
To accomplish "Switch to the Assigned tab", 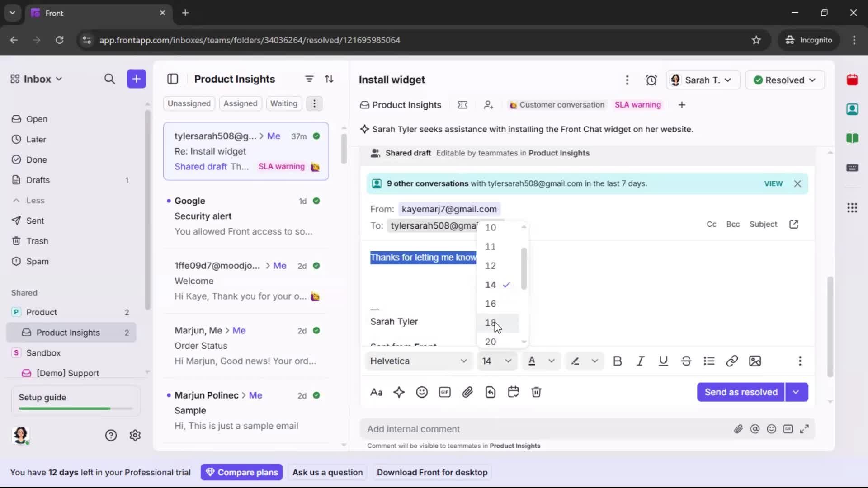I will click(241, 103).
